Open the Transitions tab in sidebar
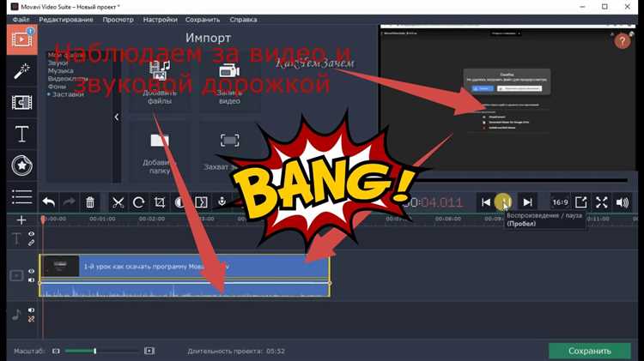This screenshot has width=644, height=361. tap(21, 102)
